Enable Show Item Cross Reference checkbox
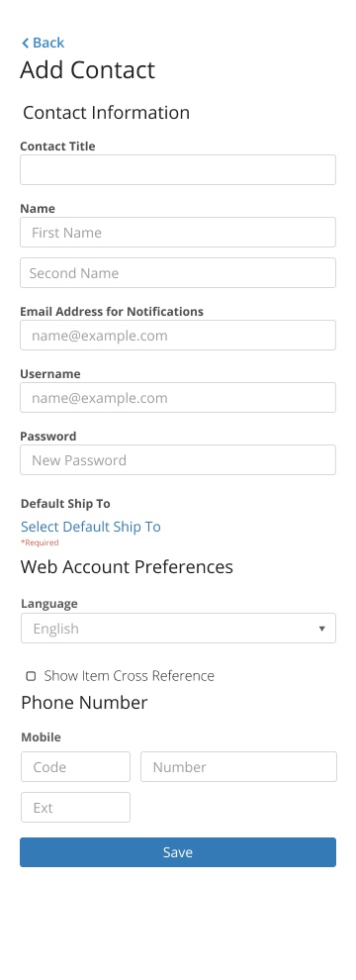Image resolution: width=356 pixels, height=980 pixels. (x=31, y=676)
